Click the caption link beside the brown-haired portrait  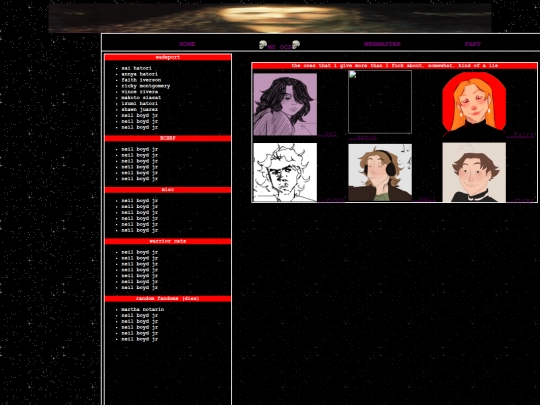[520, 200]
